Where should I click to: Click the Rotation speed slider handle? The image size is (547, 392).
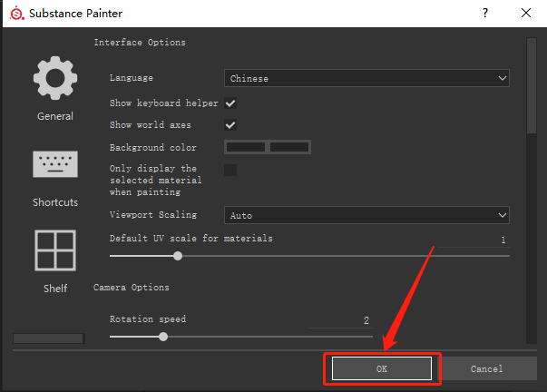click(x=163, y=337)
